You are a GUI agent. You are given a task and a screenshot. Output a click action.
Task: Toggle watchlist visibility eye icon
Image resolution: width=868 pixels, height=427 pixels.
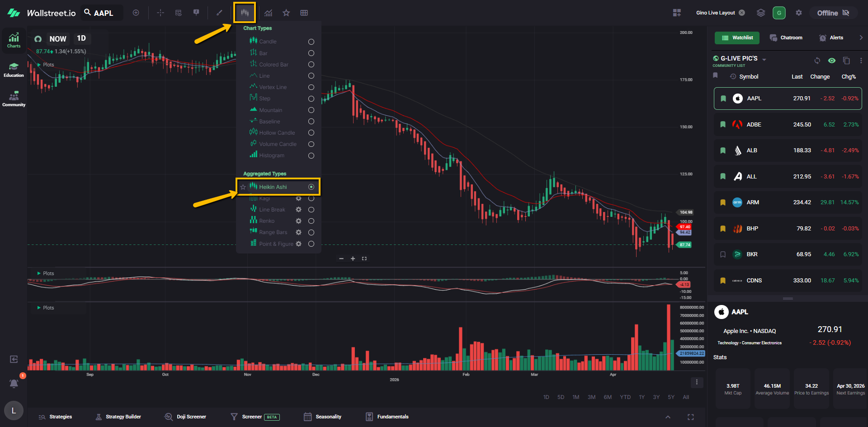(x=831, y=61)
